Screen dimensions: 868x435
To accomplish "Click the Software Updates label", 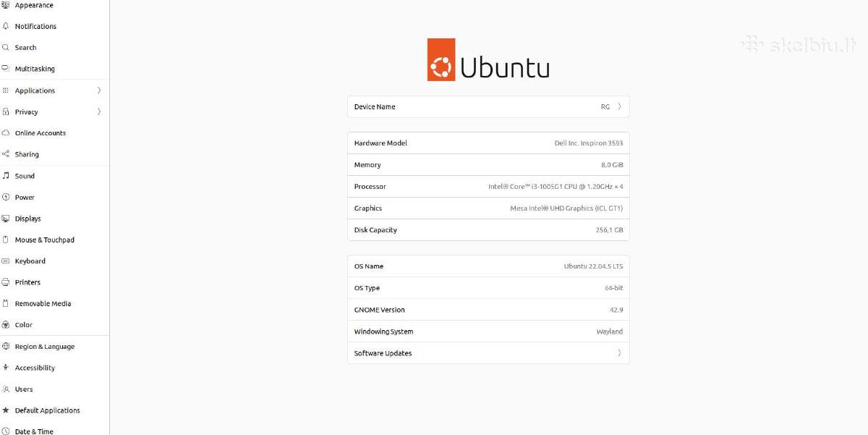I will 383,353.
